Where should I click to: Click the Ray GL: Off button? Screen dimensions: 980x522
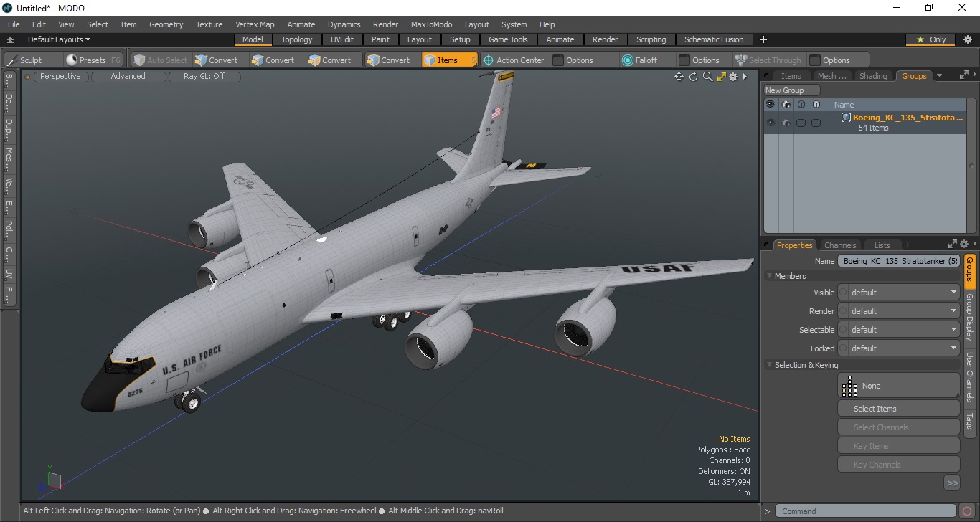[x=204, y=76]
